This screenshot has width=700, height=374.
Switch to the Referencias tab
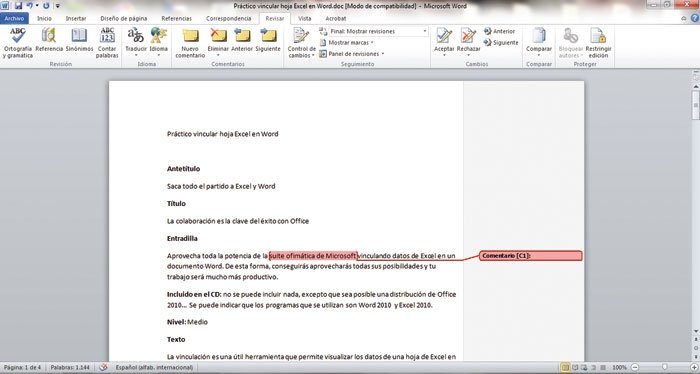176,18
